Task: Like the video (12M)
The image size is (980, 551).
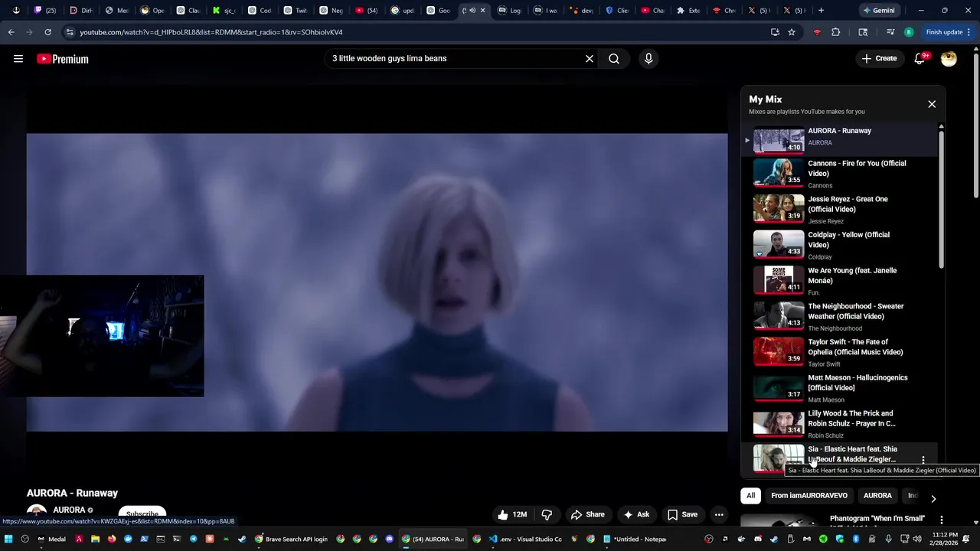Action: [x=512, y=515]
